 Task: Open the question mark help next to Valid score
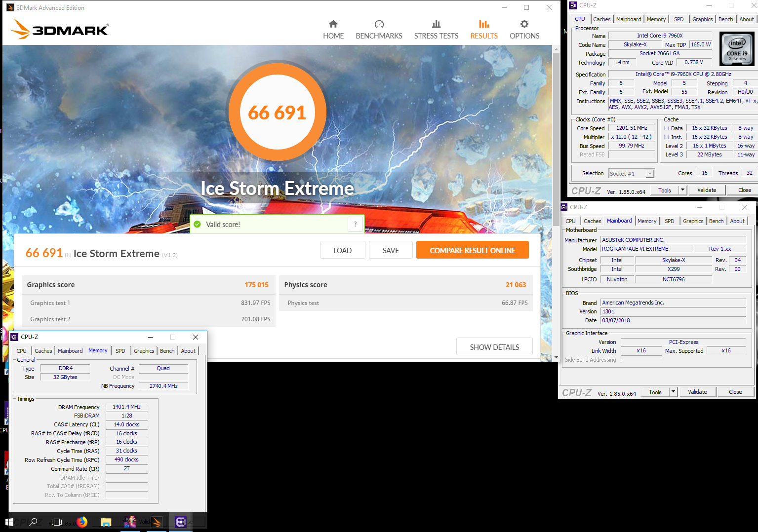(355, 224)
